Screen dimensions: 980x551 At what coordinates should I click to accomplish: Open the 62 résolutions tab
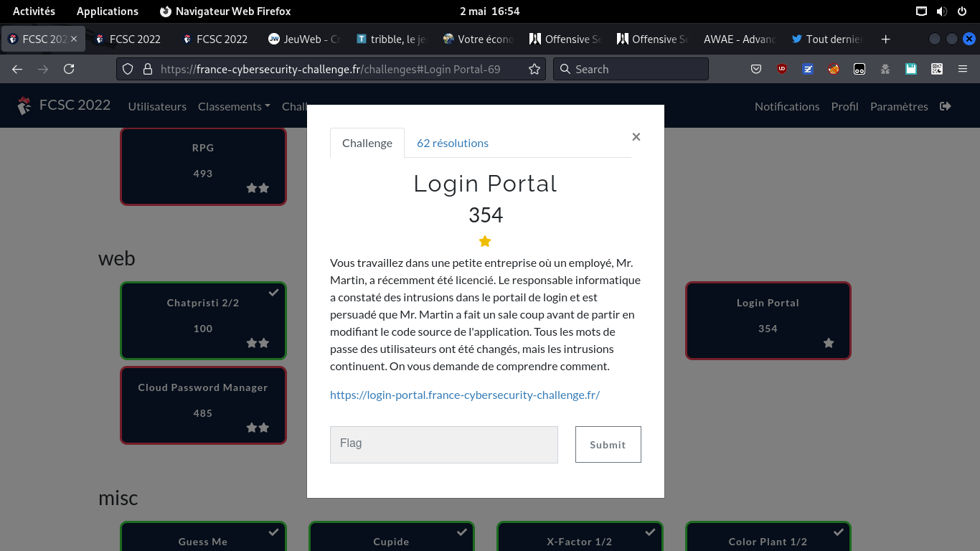[x=453, y=143]
